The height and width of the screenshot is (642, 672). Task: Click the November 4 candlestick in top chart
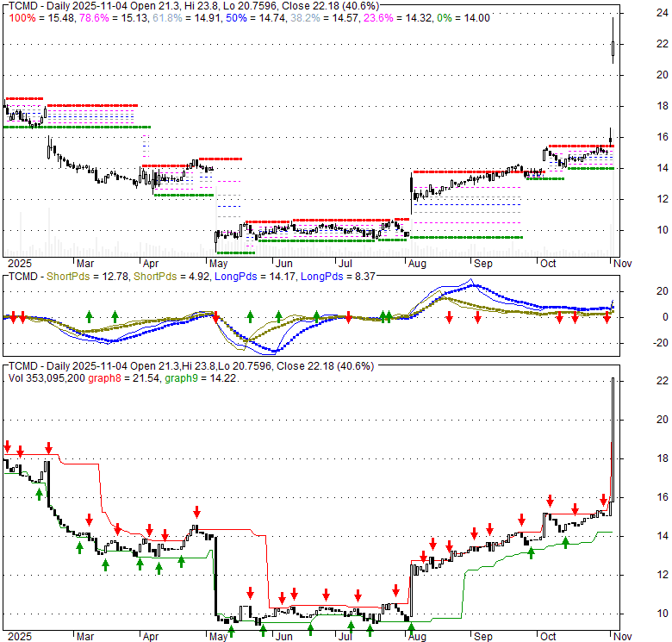(x=613, y=41)
